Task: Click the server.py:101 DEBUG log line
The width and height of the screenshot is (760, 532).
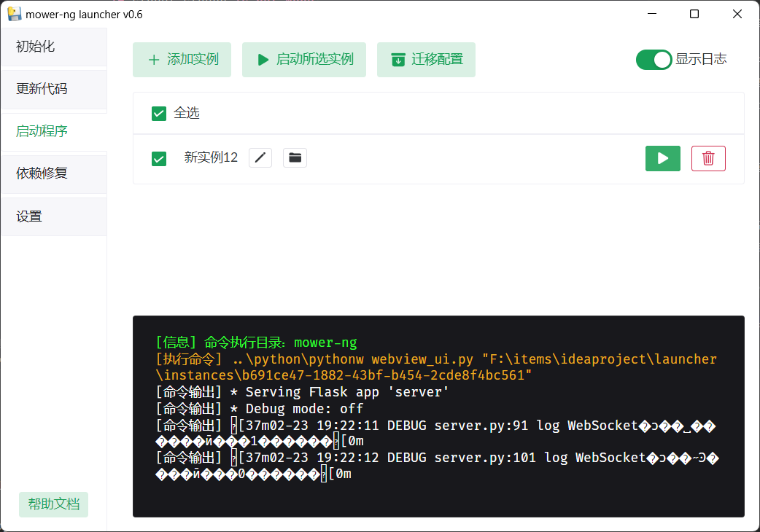Action: point(437,466)
